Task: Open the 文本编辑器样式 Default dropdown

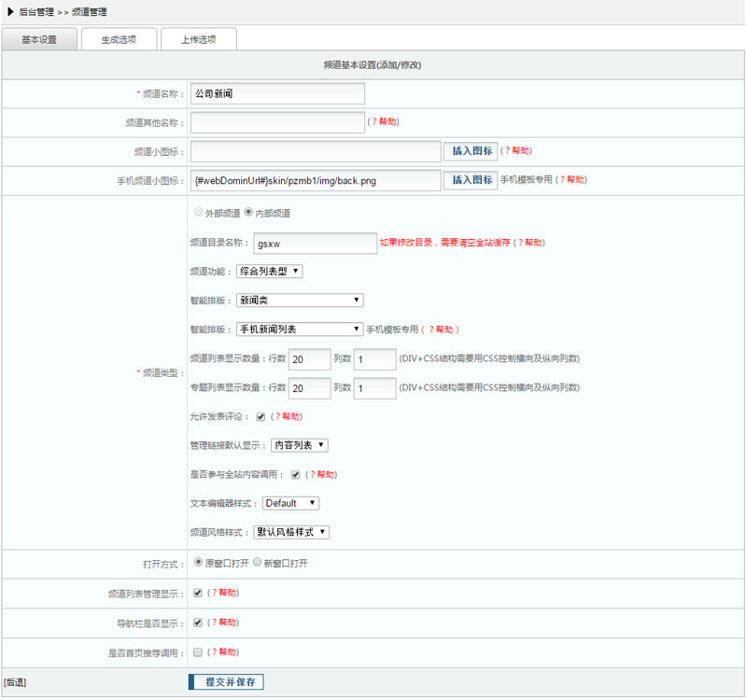Action: 290,503
